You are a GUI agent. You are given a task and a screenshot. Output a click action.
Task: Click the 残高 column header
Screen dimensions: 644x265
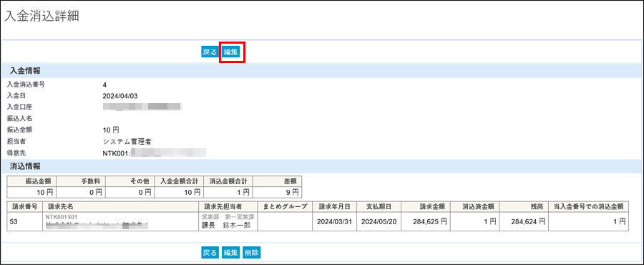[x=524, y=207]
